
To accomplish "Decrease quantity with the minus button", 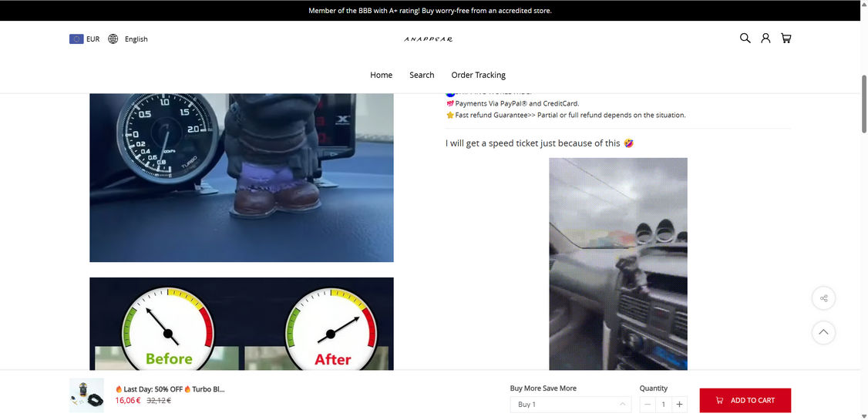I will pos(648,405).
